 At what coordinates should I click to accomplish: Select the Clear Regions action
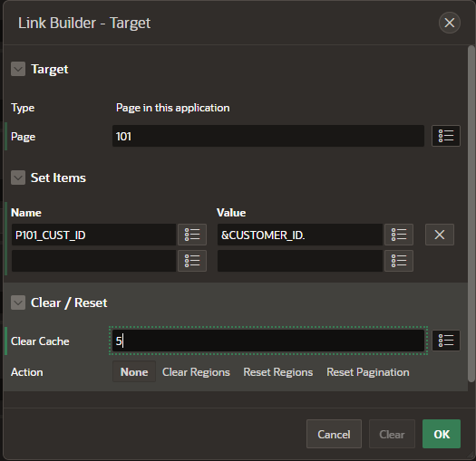click(196, 372)
